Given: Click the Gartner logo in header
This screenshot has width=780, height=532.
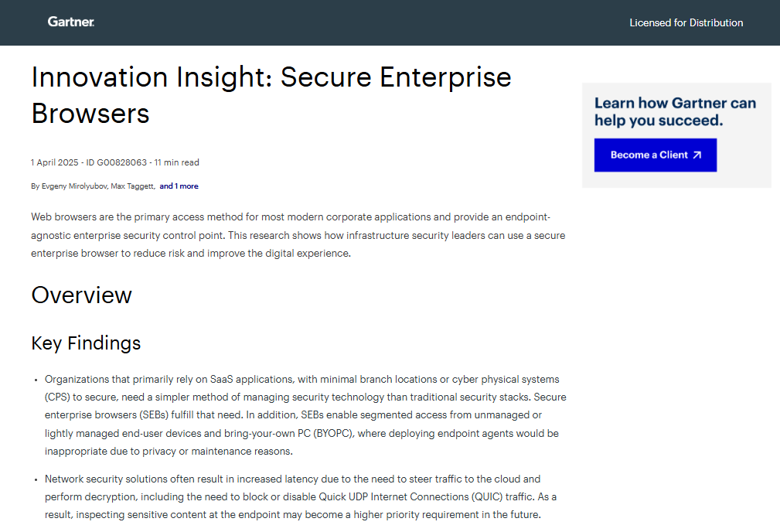Looking at the screenshot, I should tap(71, 22).
